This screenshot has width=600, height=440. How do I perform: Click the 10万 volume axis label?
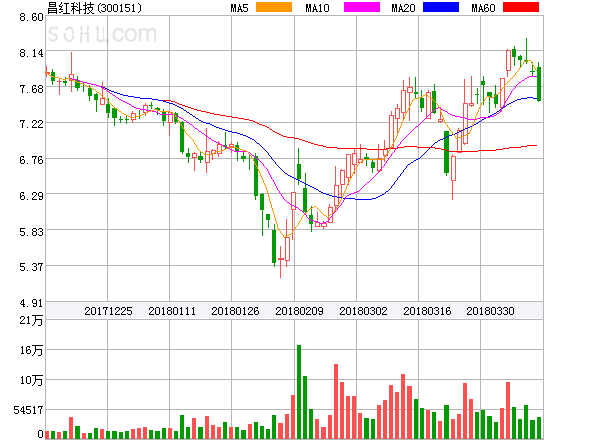tap(31, 380)
